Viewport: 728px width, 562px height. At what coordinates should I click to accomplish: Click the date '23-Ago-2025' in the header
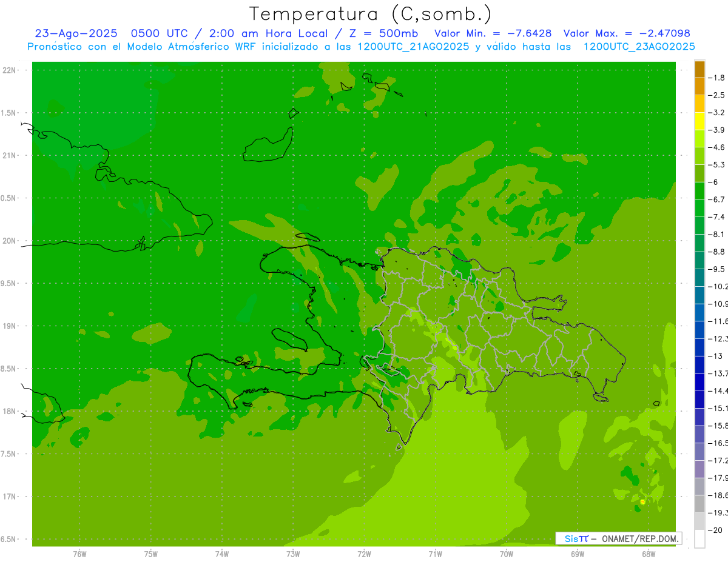point(76,33)
